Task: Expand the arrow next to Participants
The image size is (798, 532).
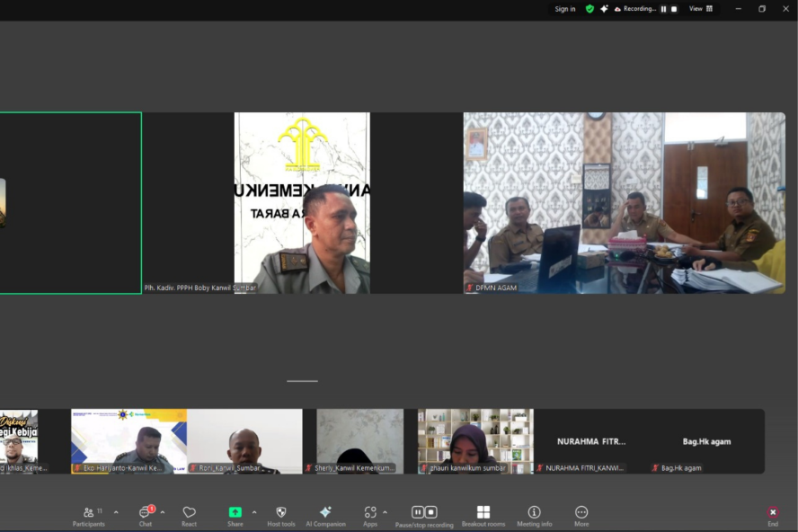Action: pos(116,512)
